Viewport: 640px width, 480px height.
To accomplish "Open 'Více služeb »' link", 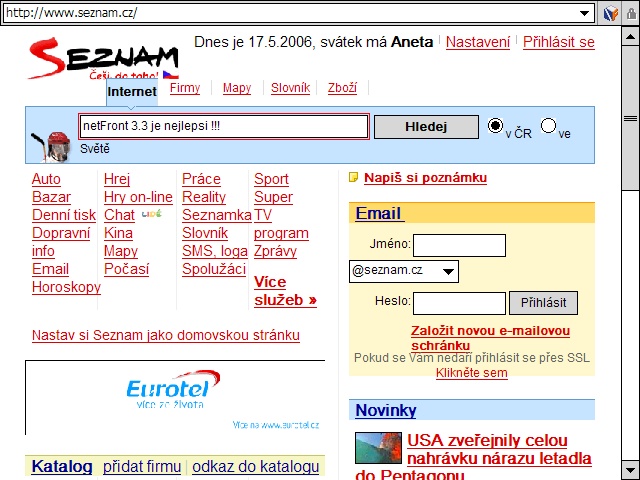I will click(x=285, y=291).
